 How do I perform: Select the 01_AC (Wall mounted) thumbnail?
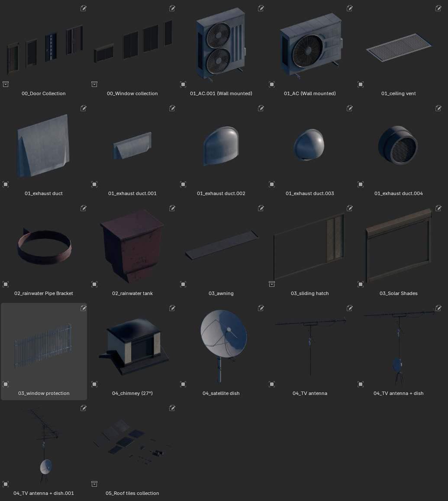coord(310,45)
